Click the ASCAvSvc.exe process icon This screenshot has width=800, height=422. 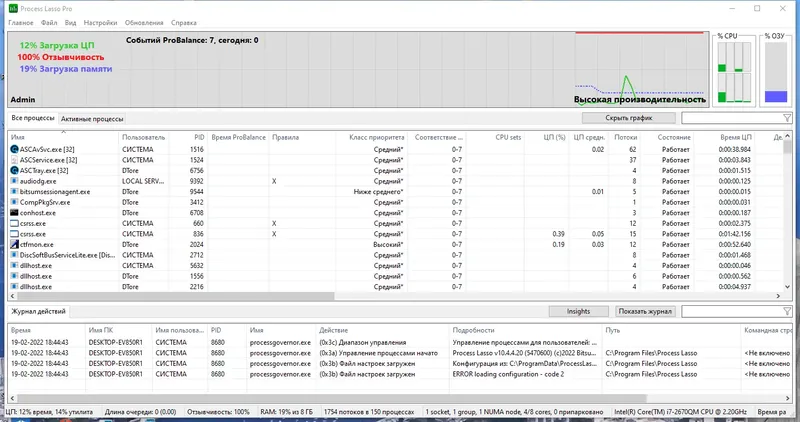tap(14, 150)
